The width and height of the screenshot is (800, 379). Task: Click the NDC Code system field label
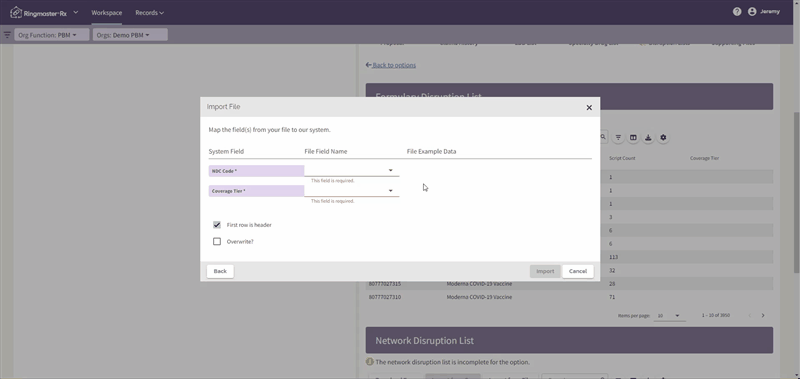coord(256,171)
